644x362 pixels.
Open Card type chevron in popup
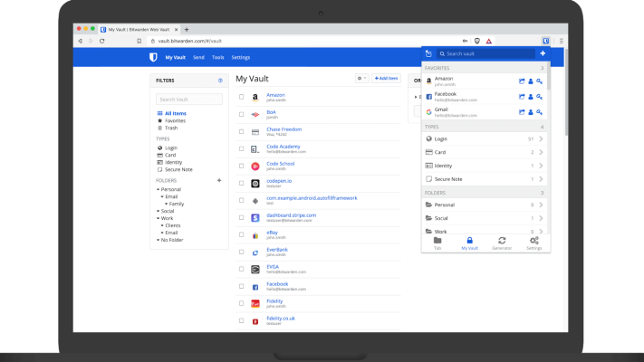tap(541, 152)
